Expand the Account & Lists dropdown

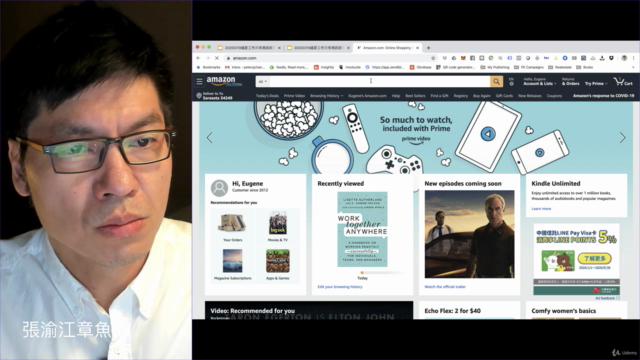point(540,82)
